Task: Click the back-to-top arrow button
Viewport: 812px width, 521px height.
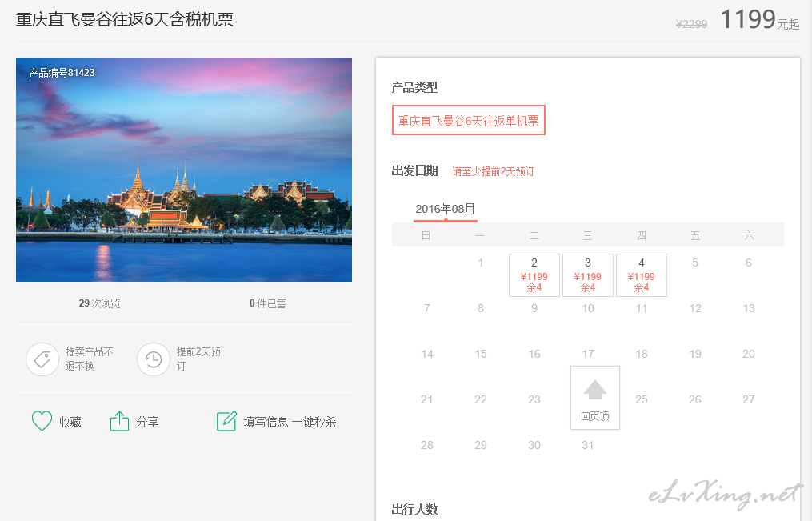Action: point(595,398)
